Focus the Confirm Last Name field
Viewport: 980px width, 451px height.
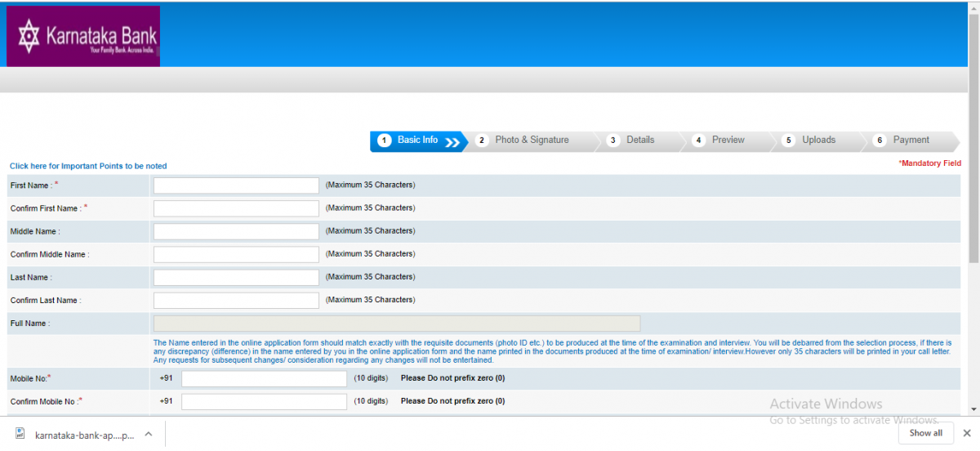(x=236, y=300)
